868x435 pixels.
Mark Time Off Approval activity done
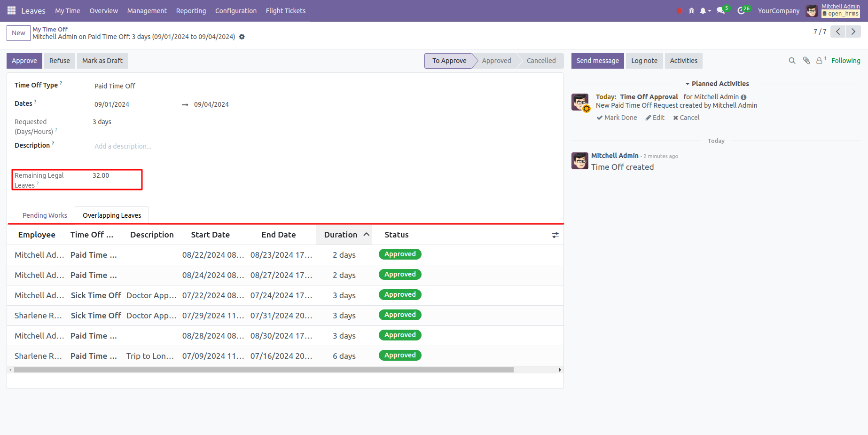617,118
